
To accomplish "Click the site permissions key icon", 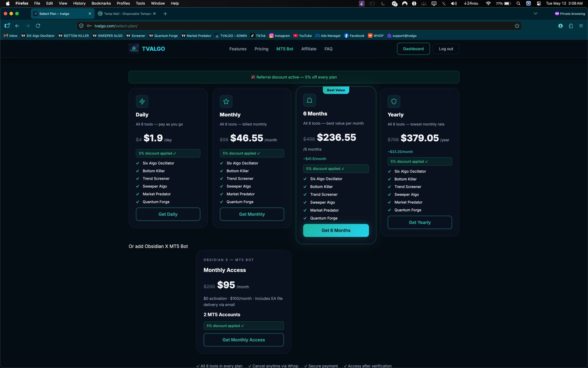I will 89,26.
